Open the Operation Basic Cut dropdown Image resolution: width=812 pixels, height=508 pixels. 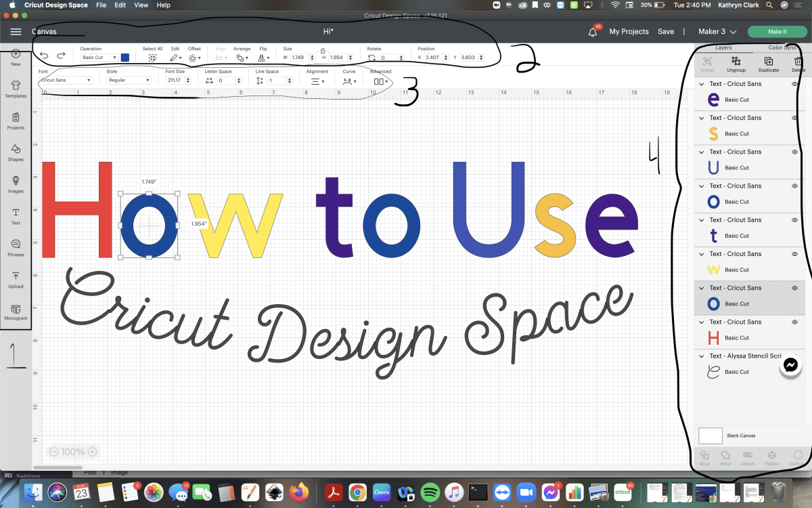pos(99,58)
